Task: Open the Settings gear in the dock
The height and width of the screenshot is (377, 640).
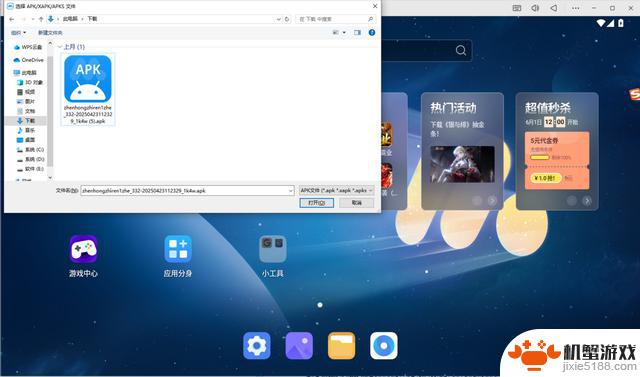Action: pos(257,346)
